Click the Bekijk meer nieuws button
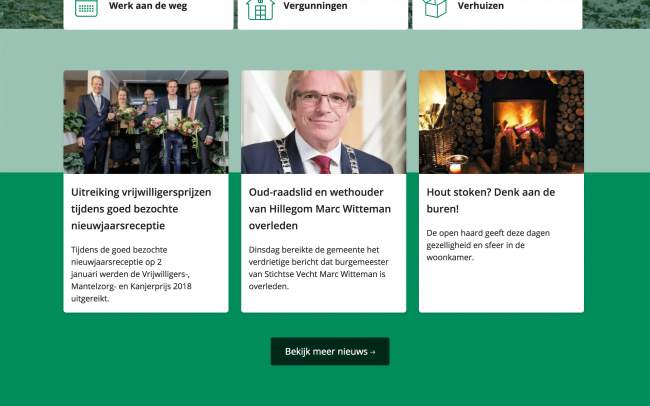Image resolution: width=650 pixels, height=406 pixels. (330, 351)
